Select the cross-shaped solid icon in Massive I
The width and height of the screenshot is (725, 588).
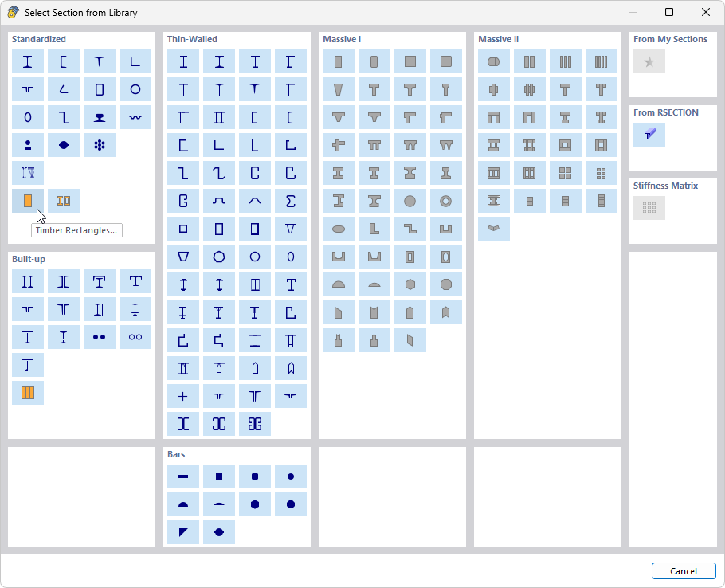339,145
